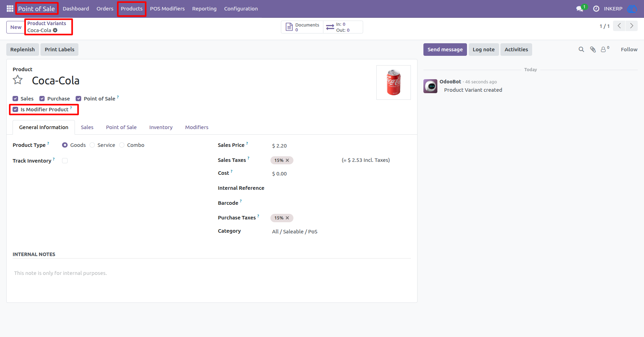Screen dimensions: 644x337
Task: Toggle the Point of Sale checkbox
Action: point(78,99)
